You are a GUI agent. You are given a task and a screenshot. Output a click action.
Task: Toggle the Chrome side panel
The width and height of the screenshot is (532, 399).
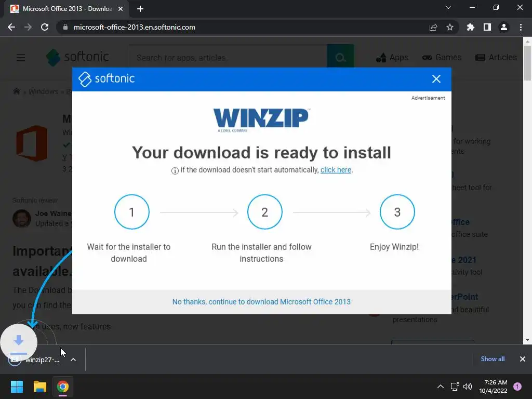(x=487, y=27)
